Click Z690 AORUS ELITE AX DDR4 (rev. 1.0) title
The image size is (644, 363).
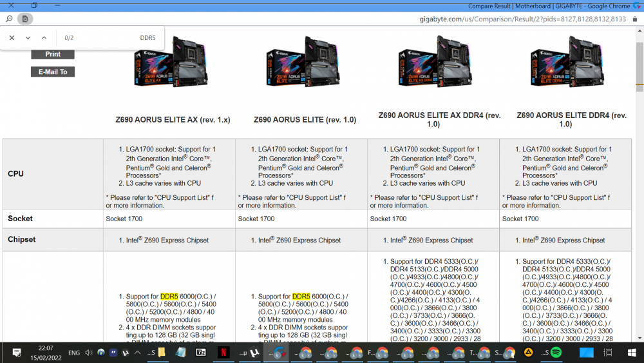click(439, 120)
